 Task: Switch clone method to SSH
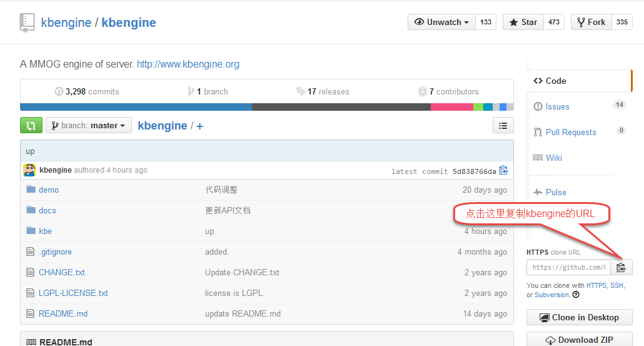[x=616, y=285]
